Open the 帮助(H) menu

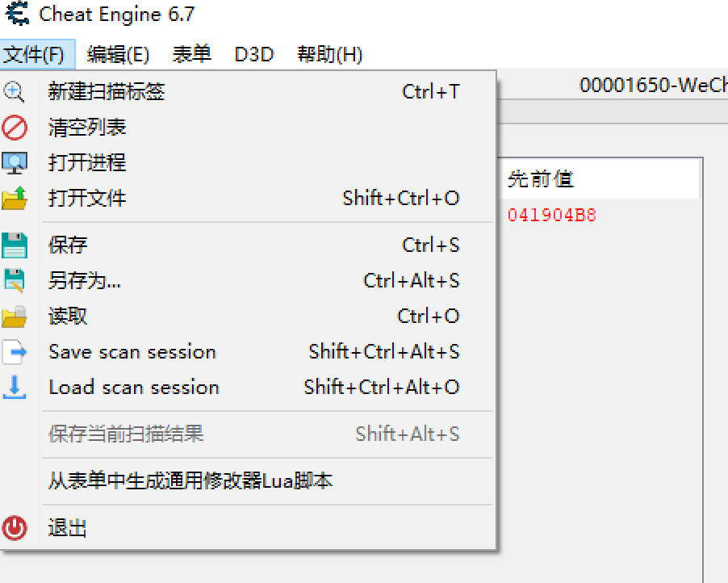[x=329, y=54]
